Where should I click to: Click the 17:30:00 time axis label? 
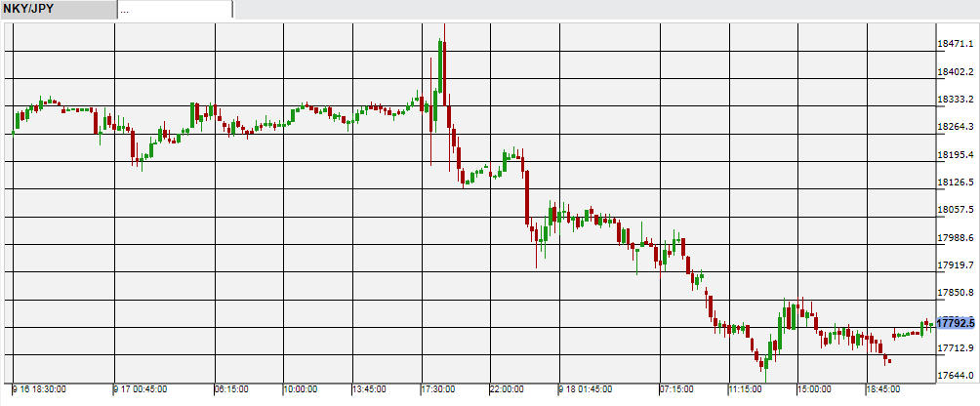coord(440,388)
